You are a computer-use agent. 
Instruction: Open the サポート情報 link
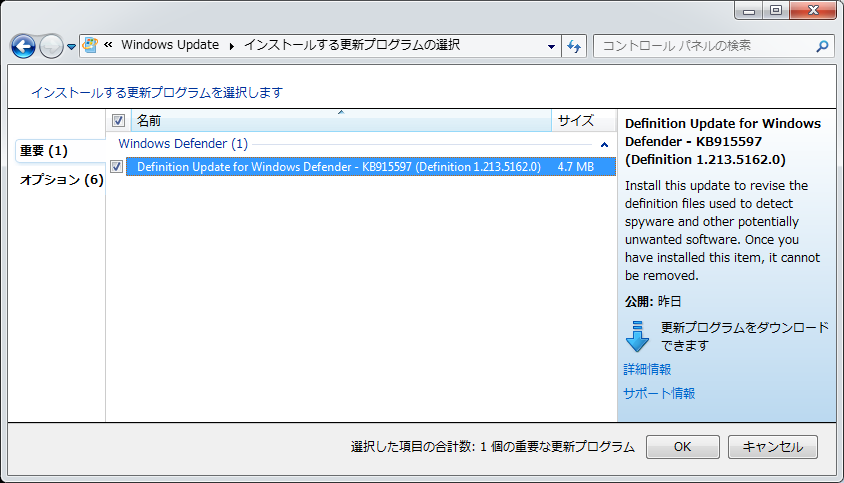coord(658,393)
